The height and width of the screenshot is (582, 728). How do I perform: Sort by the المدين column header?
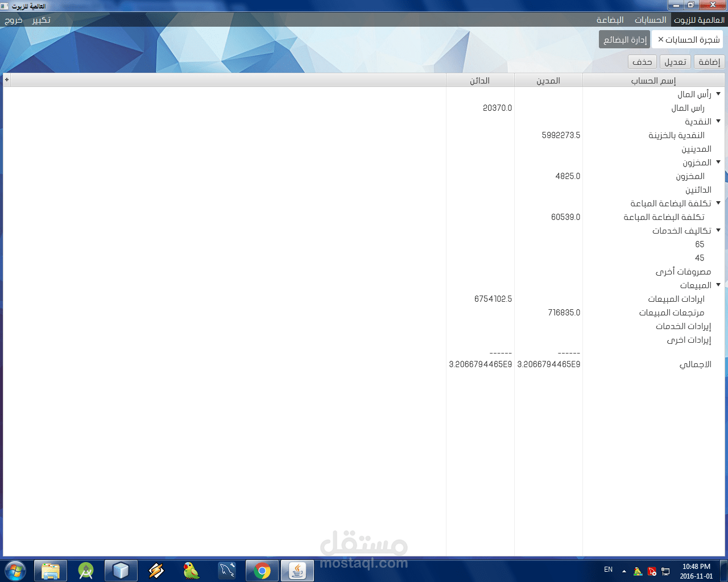[x=548, y=81]
